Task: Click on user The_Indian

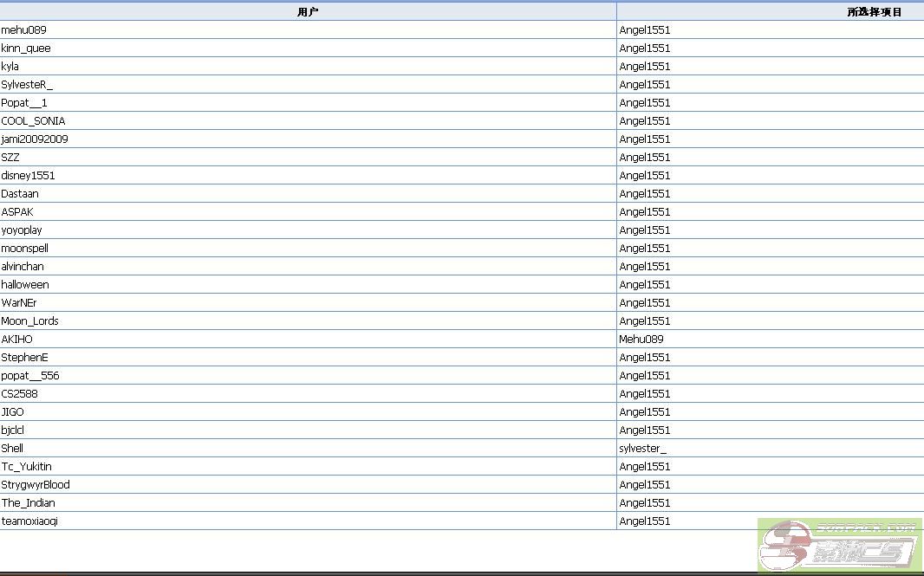Action: pyautogui.click(x=29, y=503)
